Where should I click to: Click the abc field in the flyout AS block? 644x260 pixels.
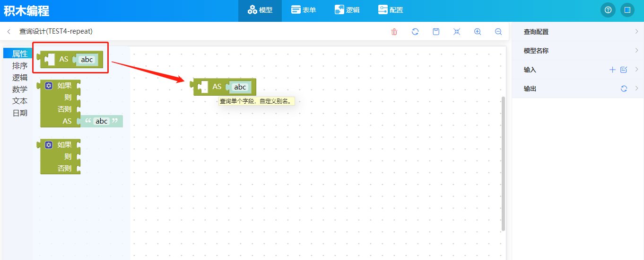87,60
